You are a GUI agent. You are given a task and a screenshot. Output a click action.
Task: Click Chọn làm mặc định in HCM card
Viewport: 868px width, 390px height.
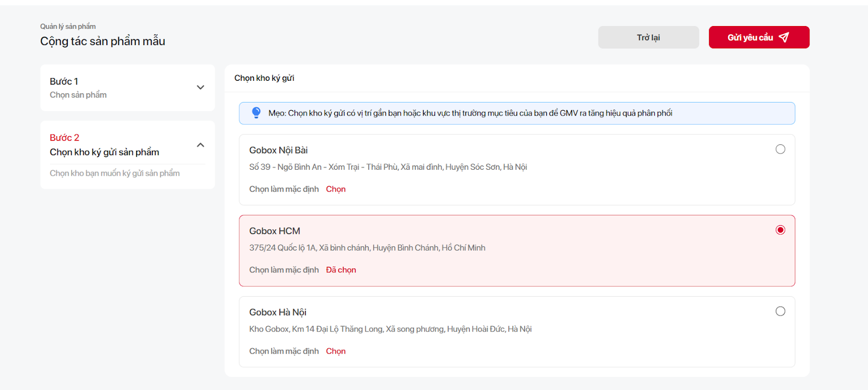(x=284, y=270)
